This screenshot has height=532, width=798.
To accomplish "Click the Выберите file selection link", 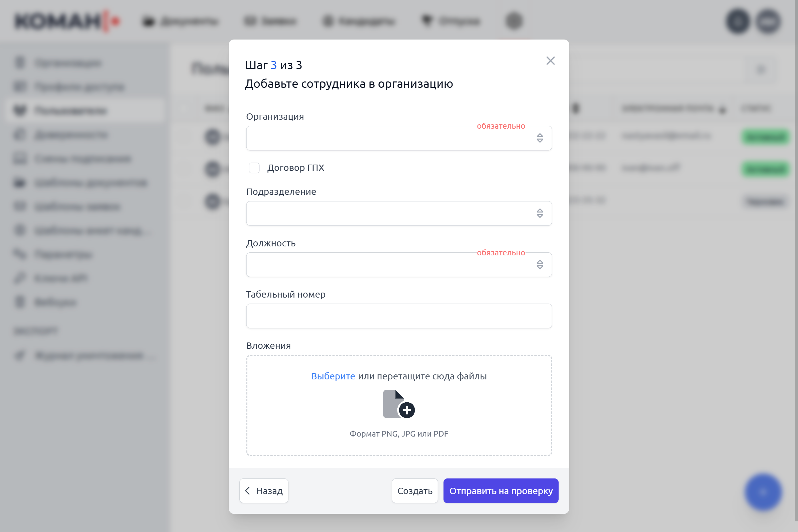I will pos(333,376).
